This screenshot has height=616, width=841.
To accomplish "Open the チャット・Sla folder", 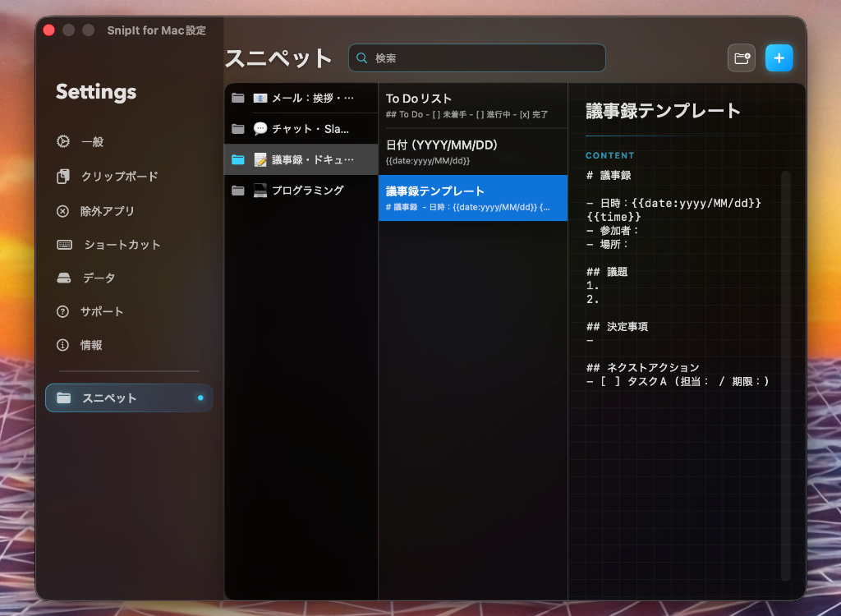I will coord(300,128).
